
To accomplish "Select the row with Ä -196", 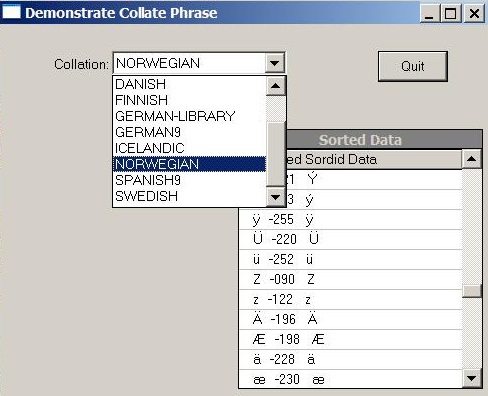I will point(351,319).
